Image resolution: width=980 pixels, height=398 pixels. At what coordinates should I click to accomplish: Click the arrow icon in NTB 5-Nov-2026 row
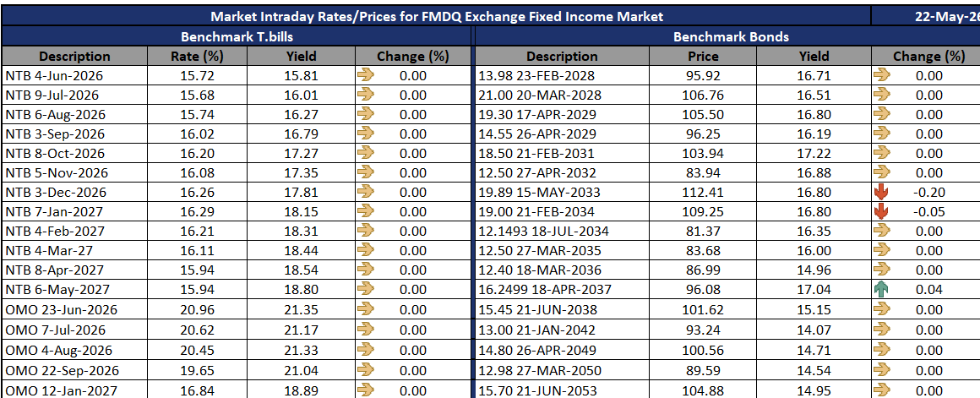(366, 172)
